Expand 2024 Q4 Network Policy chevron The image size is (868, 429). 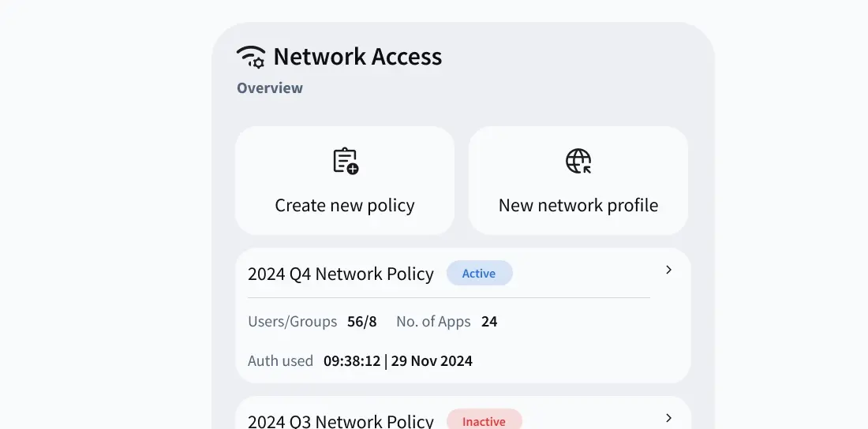click(668, 270)
